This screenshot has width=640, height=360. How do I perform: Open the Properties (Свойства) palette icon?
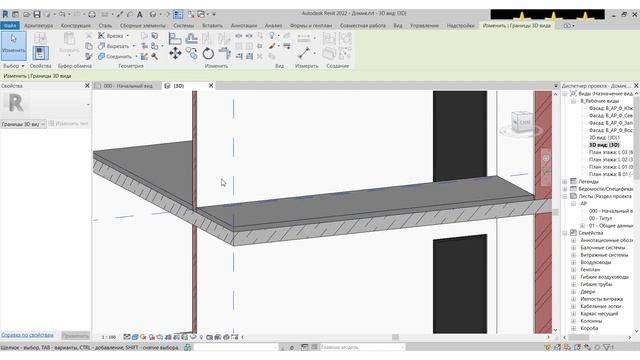coord(40,53)
